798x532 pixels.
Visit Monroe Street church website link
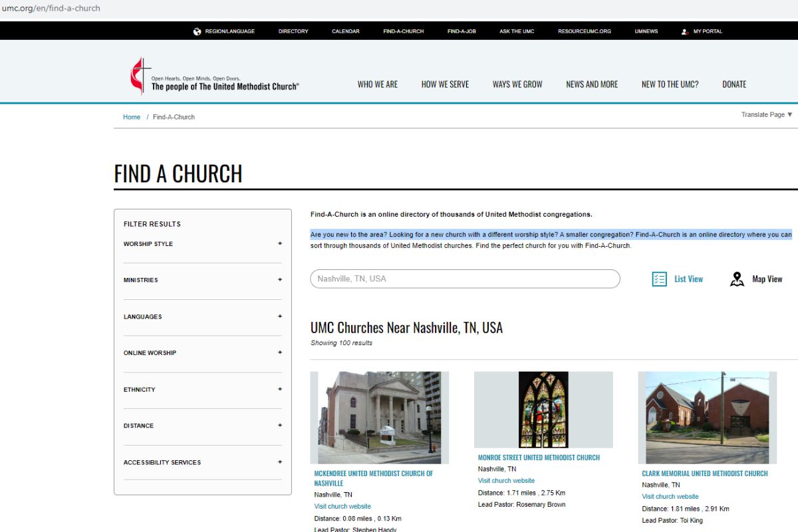coord(506,480)
